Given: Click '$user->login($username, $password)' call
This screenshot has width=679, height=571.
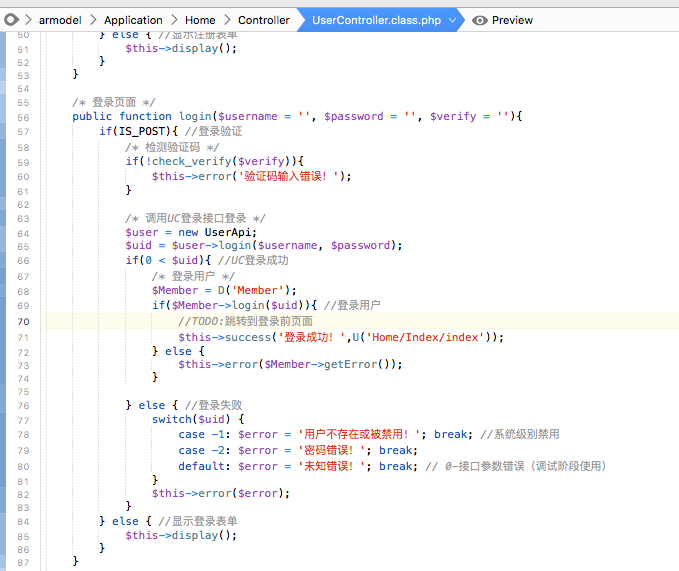Looking at the screenshot, I should [x=284, y=245].
